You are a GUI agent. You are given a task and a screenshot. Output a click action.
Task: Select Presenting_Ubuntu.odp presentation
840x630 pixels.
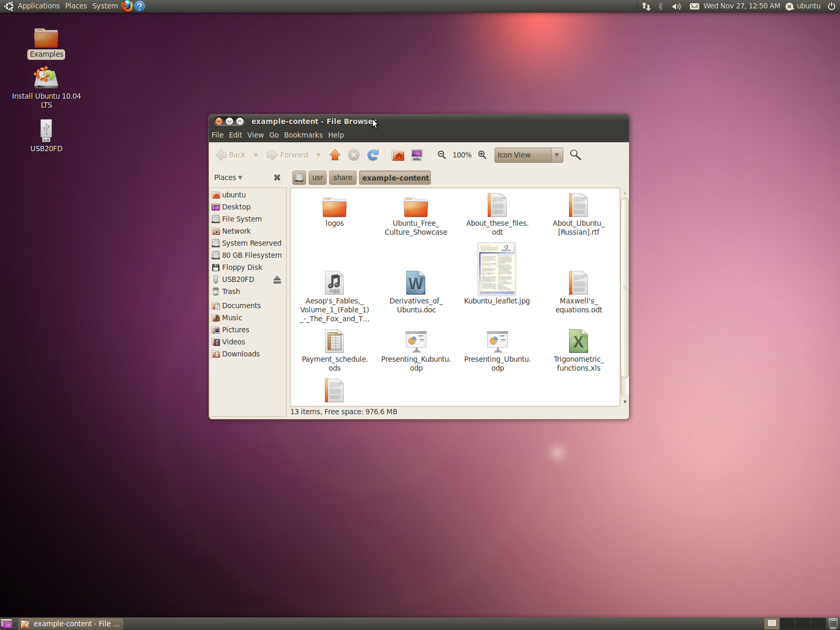[x=497, y=341]
